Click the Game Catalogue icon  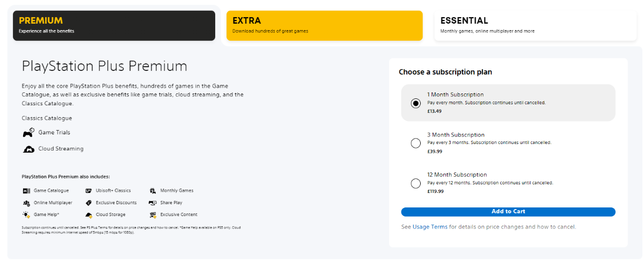[26, 191]
